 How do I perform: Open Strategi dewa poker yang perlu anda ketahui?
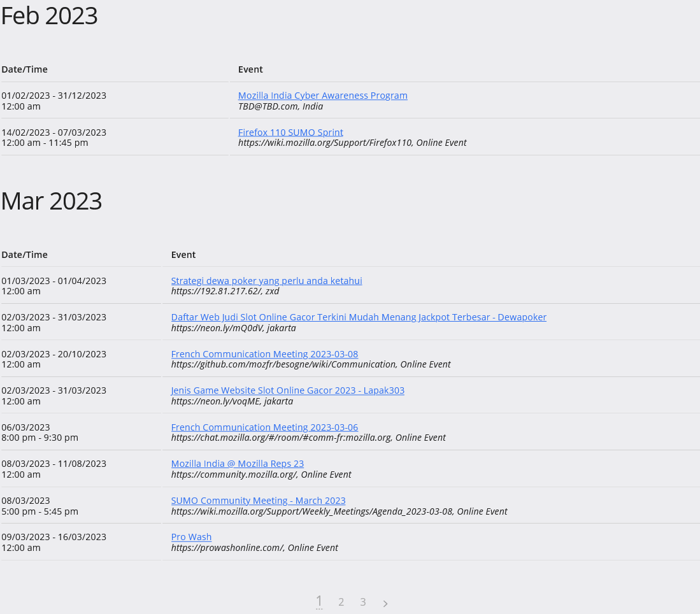(x=266, y=281)
